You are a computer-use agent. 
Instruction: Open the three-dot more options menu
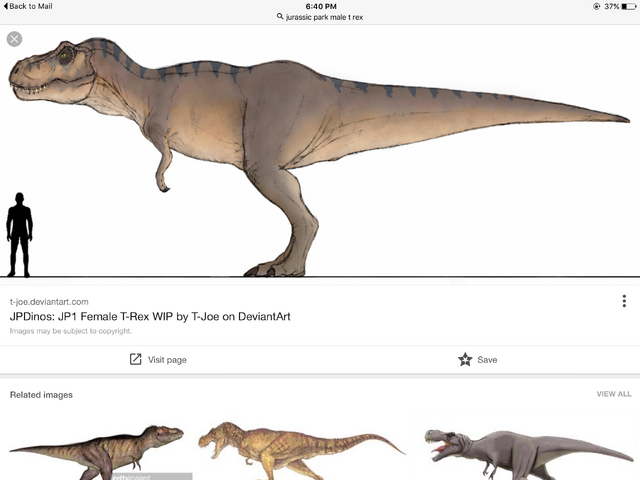[624, 301]
